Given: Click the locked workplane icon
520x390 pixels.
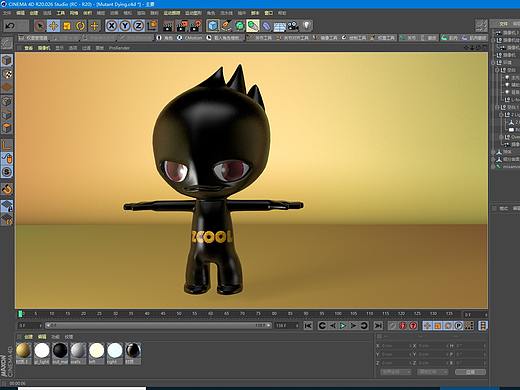Looking at the screenshot, I should tap(7, 206).
